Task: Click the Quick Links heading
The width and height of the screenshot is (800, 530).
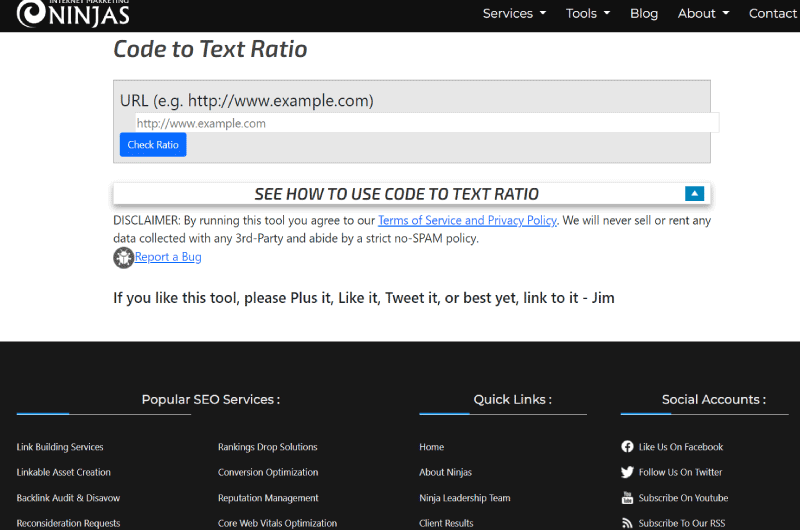Action: pyautogui.click(x=512, y=399)
